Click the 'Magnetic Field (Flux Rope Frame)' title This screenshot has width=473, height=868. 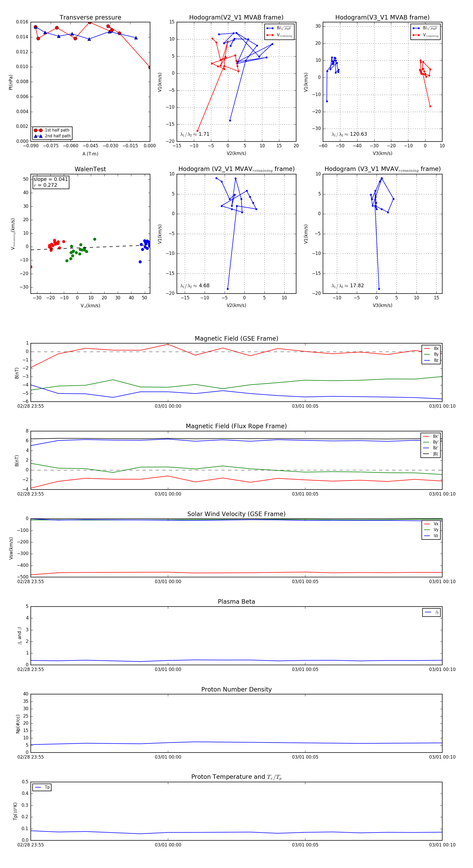tap(236, 426)
